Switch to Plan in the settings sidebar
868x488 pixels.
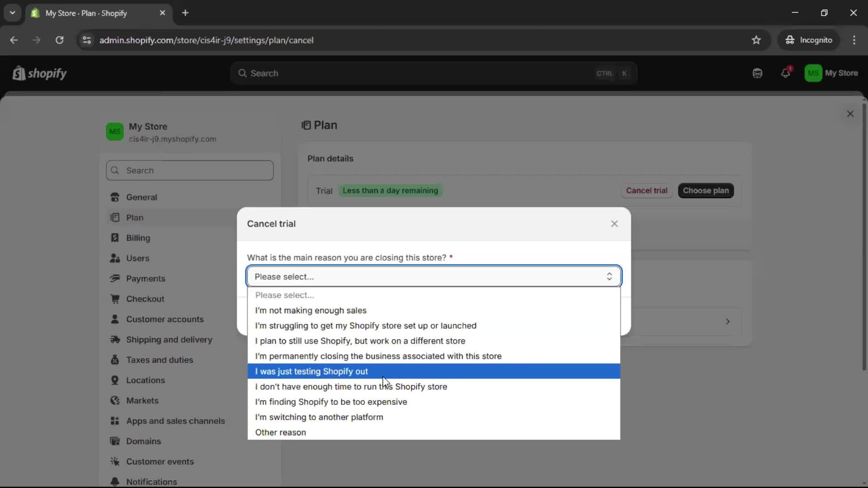135,217
